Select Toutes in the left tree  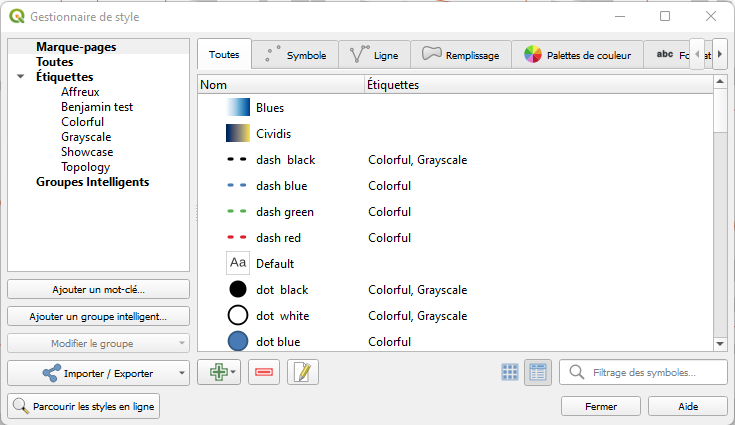click(x=55, y=62)
